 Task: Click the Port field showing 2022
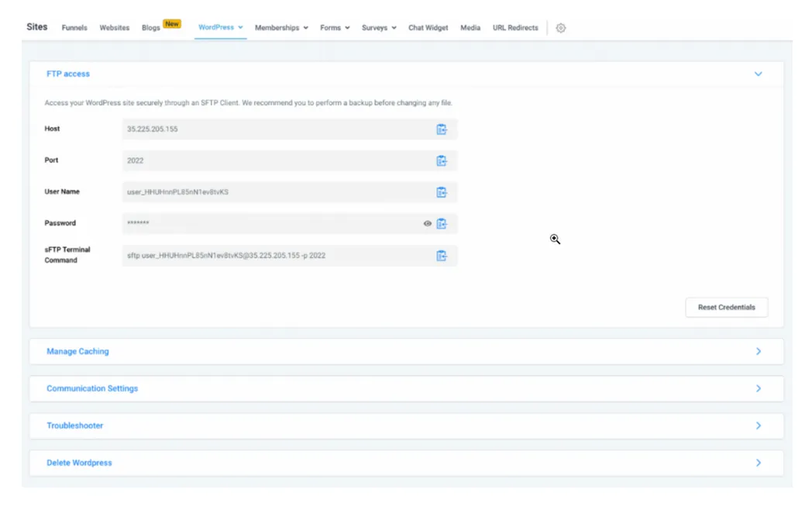point(290,160)
